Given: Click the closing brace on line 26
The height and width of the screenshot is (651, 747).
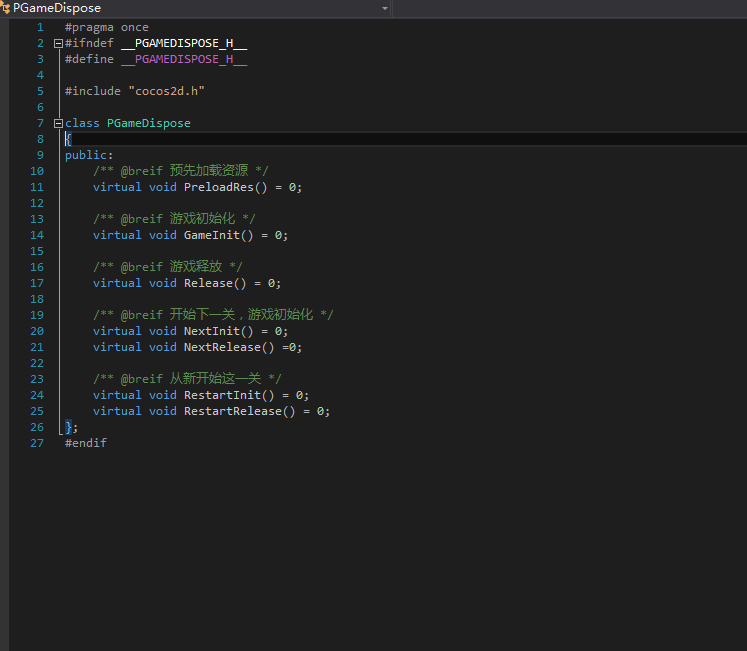Looking at the screenshot, I should 68,427.
